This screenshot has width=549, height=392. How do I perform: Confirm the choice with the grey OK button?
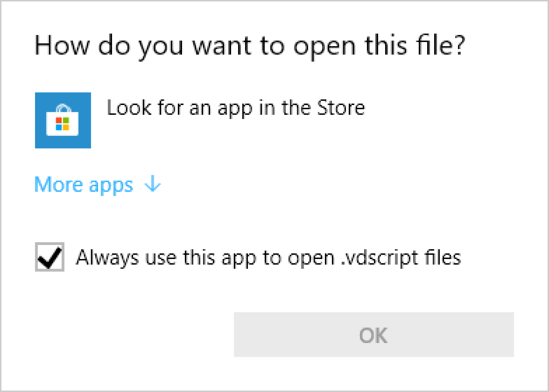pos(373,335)
